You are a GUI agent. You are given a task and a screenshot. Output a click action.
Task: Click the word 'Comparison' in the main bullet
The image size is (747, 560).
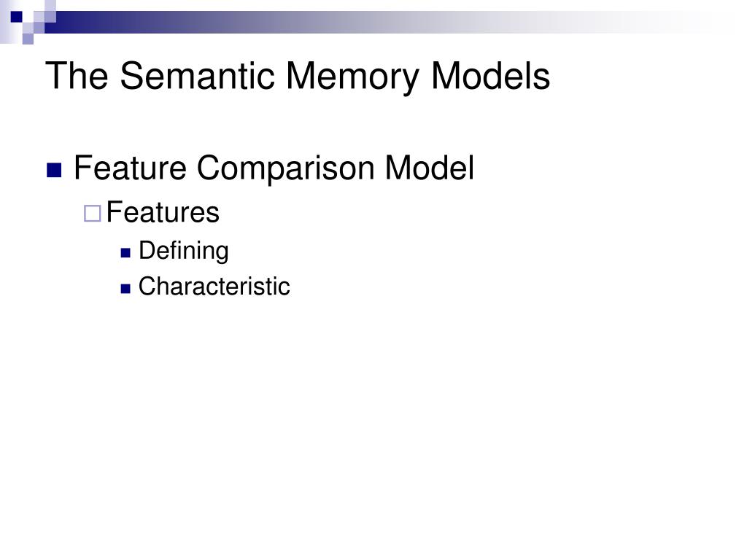[x=286, y=169]
